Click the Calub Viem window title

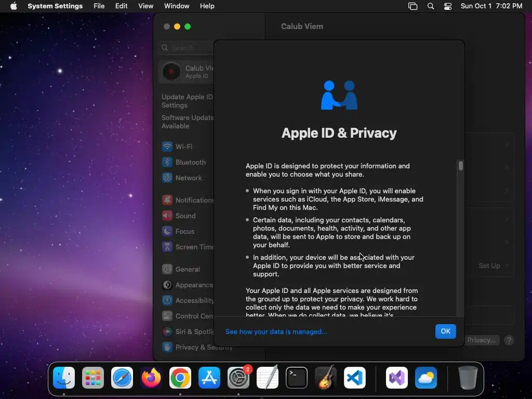point(302,26)
